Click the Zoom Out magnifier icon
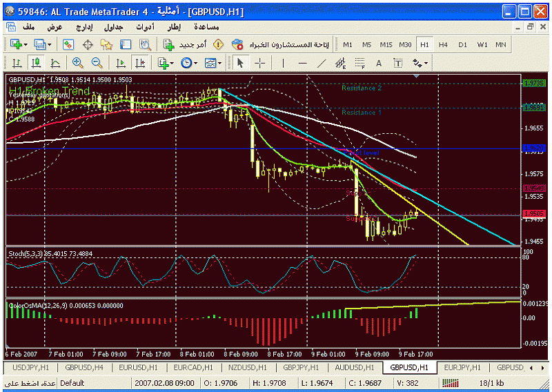 97,63
